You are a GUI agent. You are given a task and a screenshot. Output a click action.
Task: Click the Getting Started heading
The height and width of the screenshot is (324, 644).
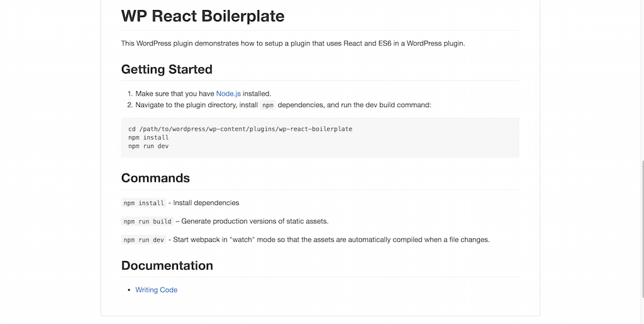[x=167, y=69]
